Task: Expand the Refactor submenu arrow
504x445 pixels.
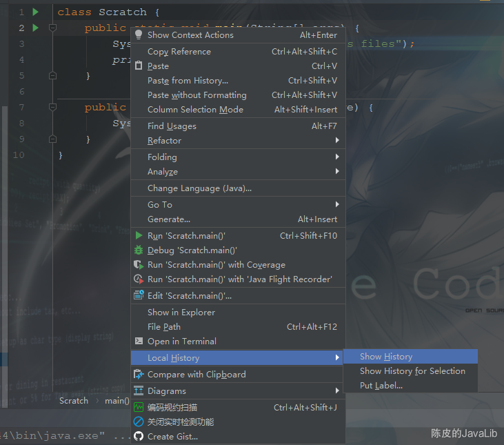Action: tap(337, 140)
